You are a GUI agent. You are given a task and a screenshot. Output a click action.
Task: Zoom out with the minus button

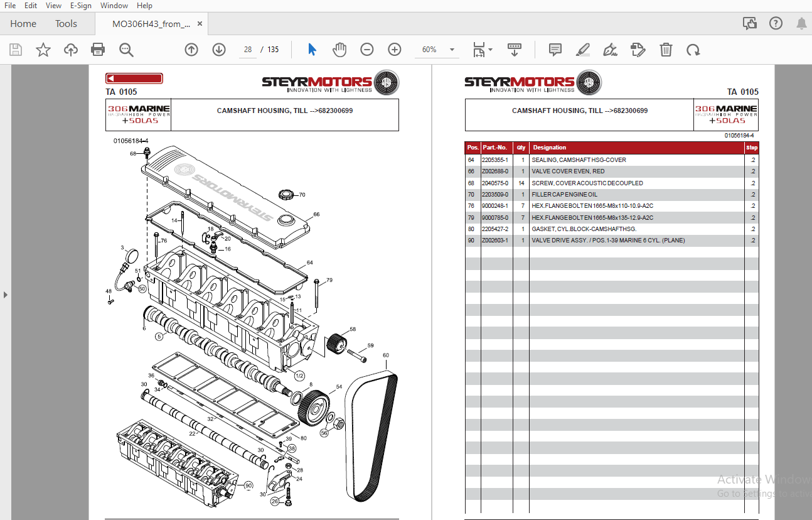367,50
